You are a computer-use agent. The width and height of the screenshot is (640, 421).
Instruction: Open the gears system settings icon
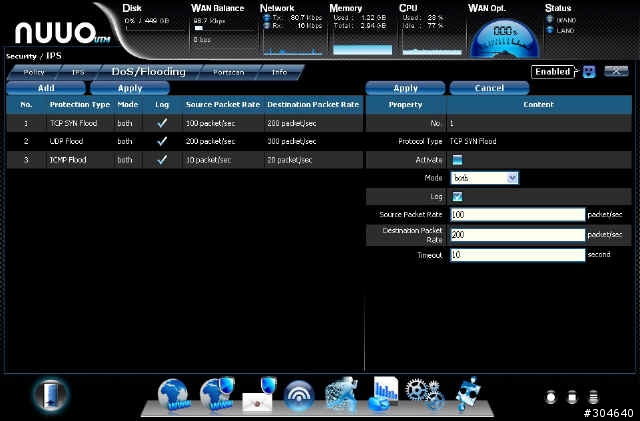(425, 394)
